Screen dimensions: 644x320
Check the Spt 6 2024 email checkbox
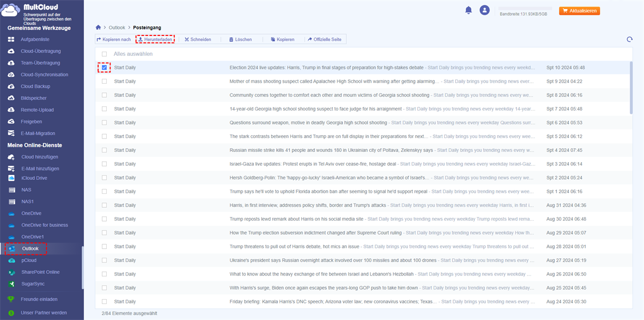[104, 122]
